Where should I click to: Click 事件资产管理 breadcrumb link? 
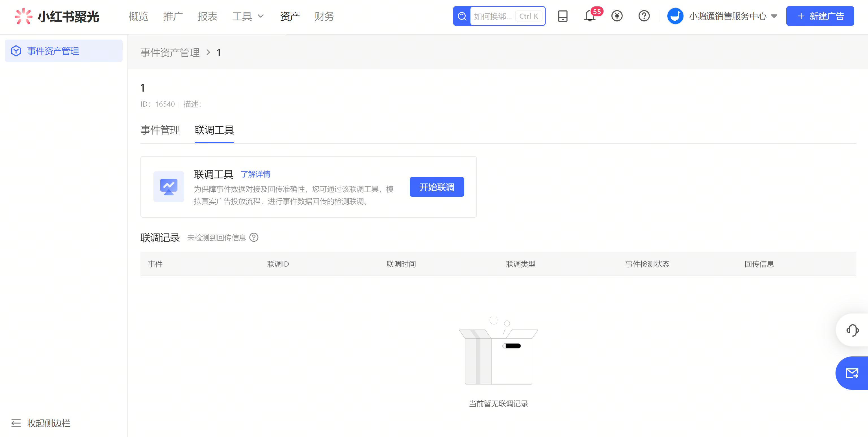[170, 52]
